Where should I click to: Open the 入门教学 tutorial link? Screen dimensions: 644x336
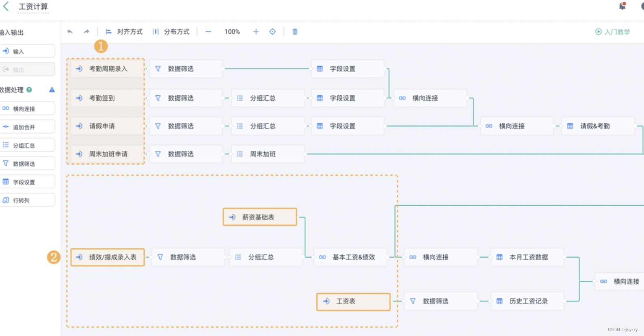[x=613, y=32]
